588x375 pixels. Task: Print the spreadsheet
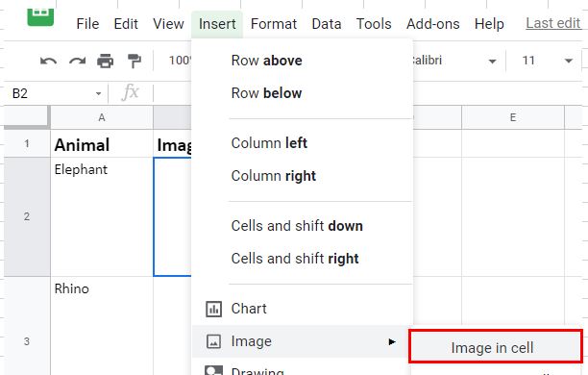[x=106, y=61]
